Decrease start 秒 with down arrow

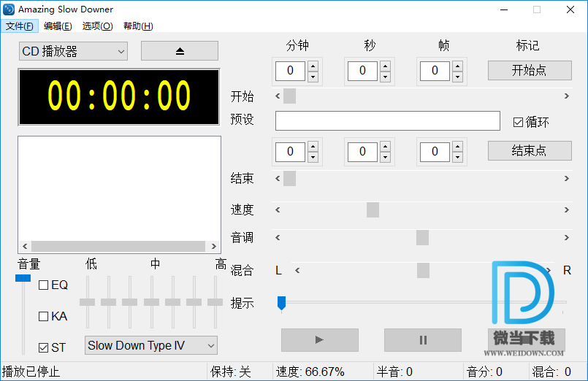click(x=385, y=77)
